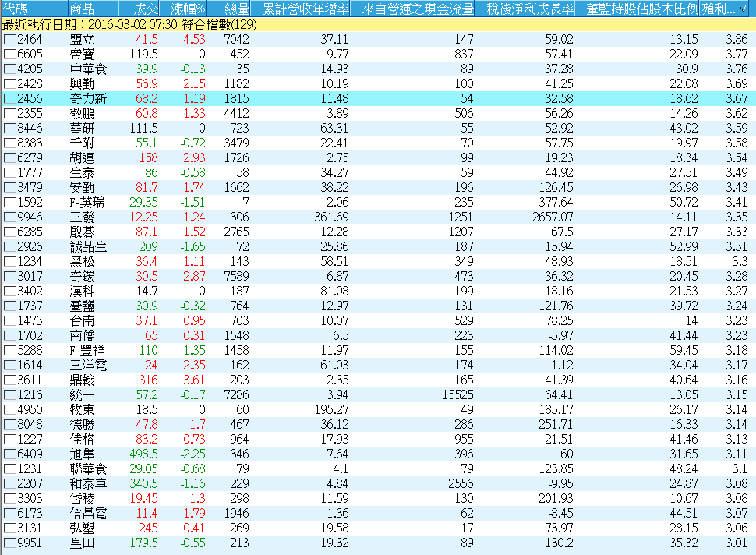Click 旭隼 price 498.5
This screenshot has height=555, width=756.
point(143,454)
